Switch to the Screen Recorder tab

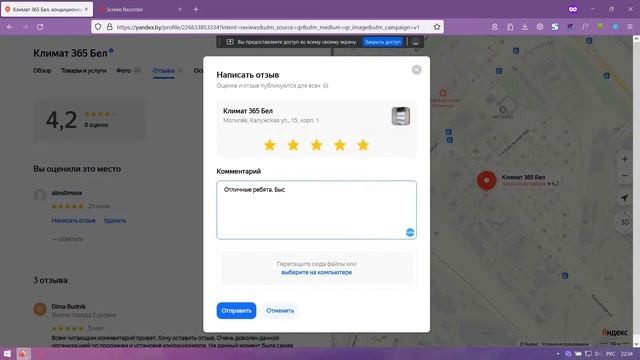pyautogui.click(x=125, y=9)
